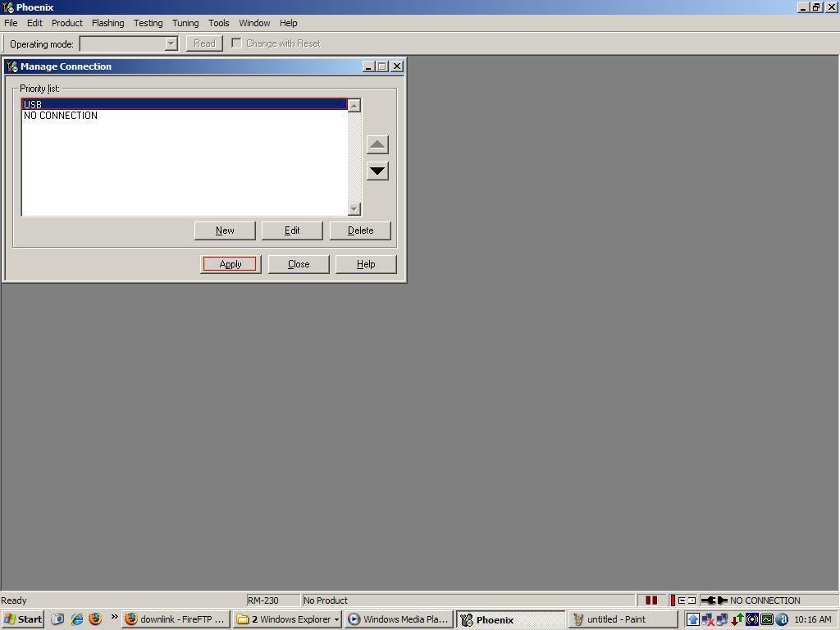Image resolution: width=840 pixels, height=630 pixels.
Task: Open the Flashing menu
Action: [107, 23]
